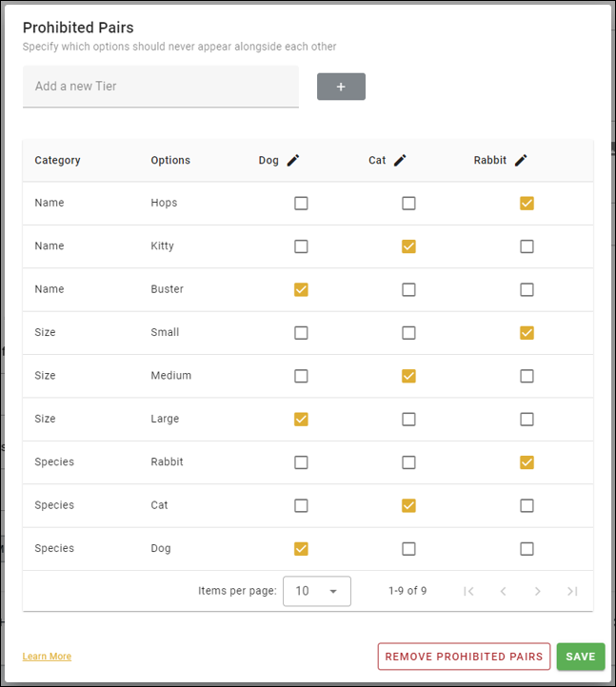Go to first page of table
The height and width of the screenshot is (687, 616).
468,591
